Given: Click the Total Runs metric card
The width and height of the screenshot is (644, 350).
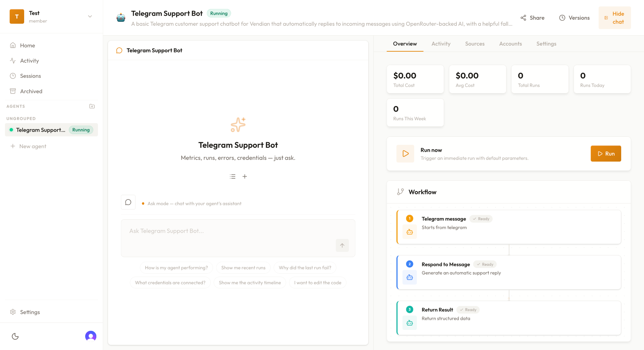Looking at the screenshot, I should point(540,79).
